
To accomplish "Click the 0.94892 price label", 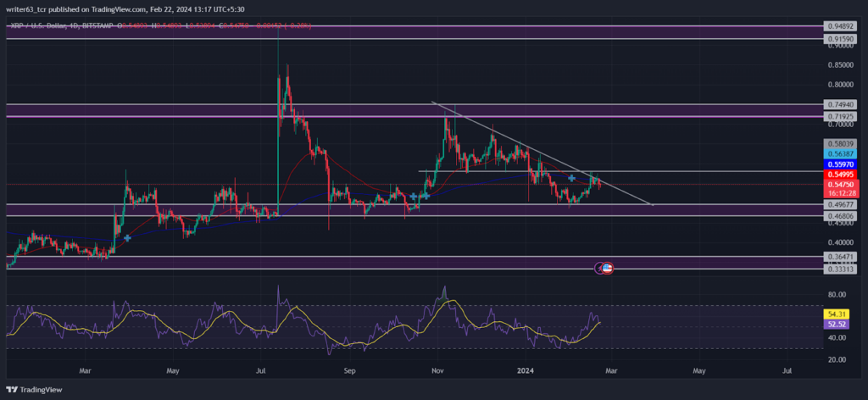I will click(x=840, y=26).
